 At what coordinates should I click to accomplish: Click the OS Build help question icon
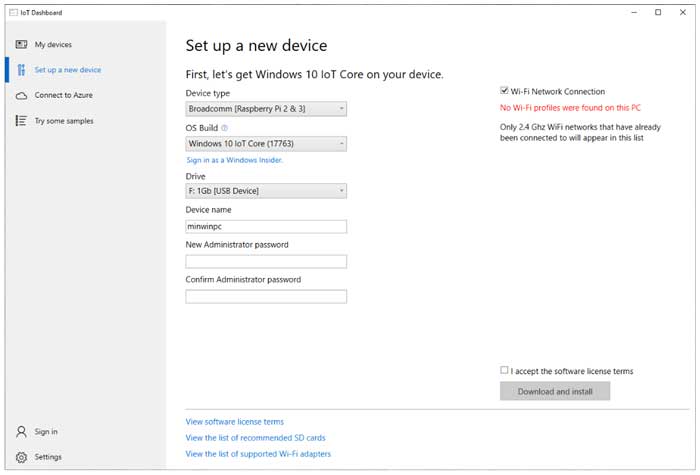coord(225,128)
